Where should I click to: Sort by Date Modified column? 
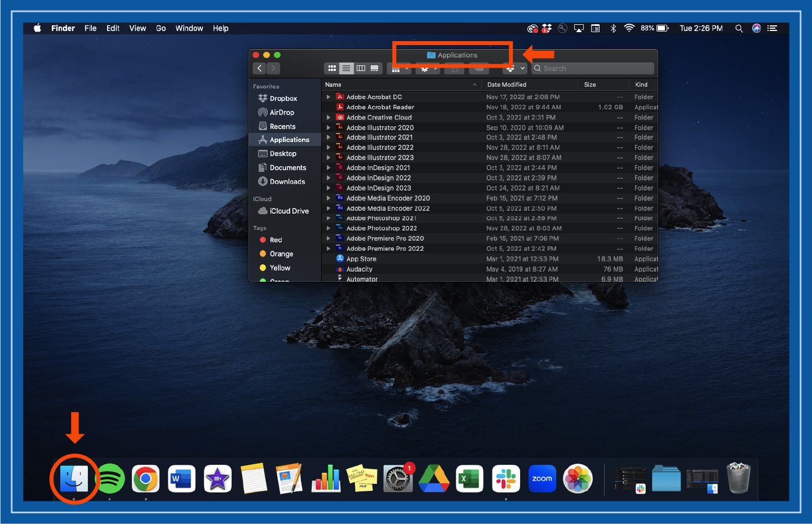(530, 85)
